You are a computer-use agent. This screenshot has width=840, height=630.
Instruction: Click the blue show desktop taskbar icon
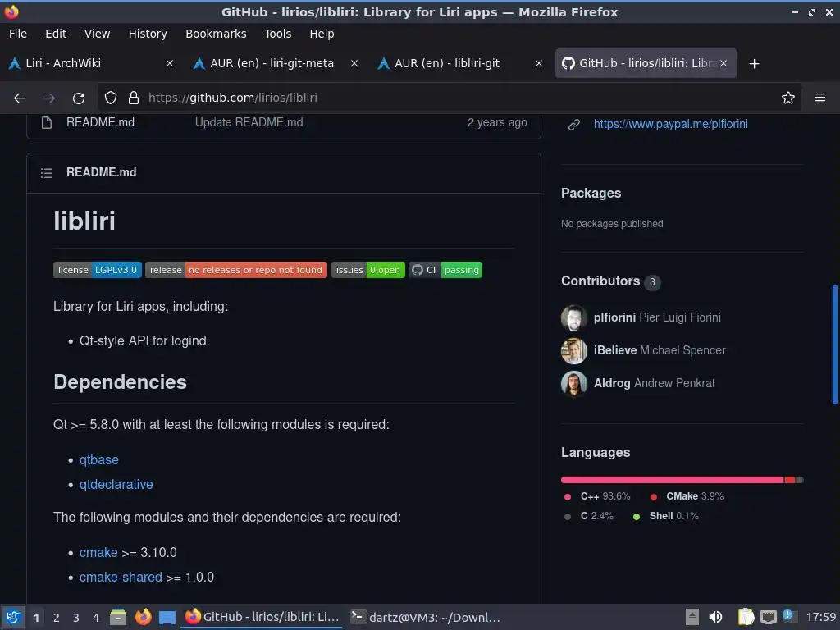coord(167,618)
